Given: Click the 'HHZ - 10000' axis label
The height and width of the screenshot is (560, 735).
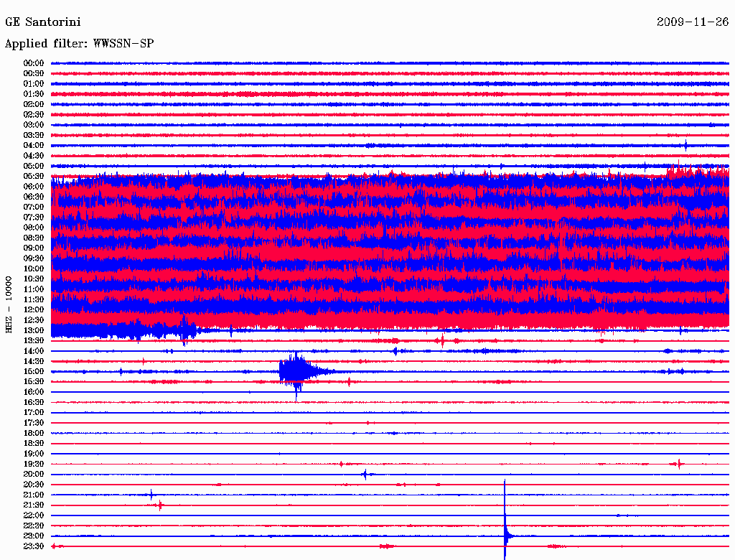Looking at the screenshot, I should point(9,304).
